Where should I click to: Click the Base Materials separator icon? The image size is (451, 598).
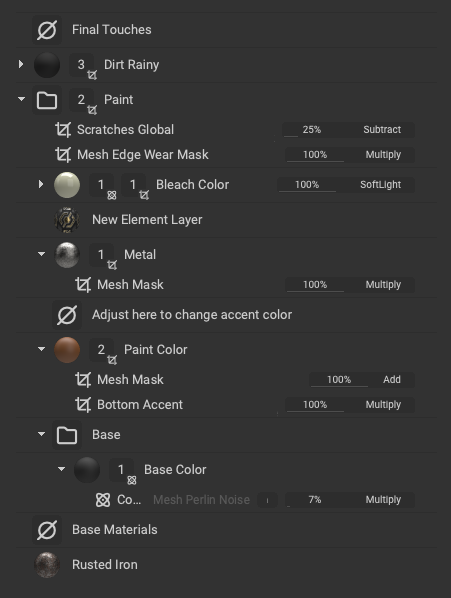(47, 530)
